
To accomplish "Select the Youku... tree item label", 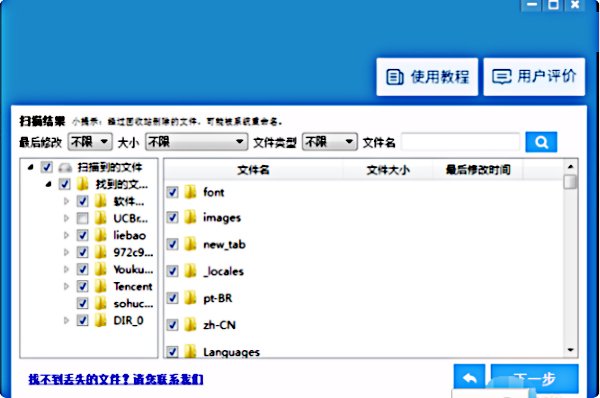I will [133, 269].
